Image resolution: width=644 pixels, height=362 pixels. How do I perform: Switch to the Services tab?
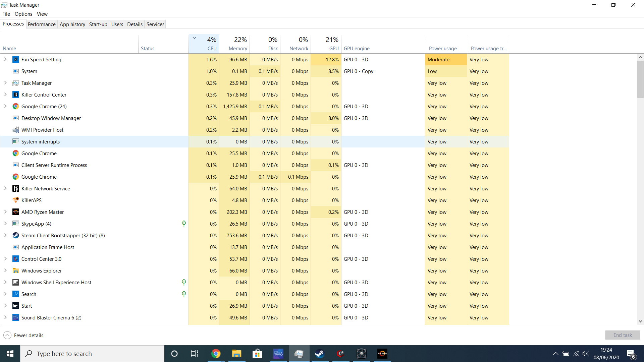click(155, 24)
